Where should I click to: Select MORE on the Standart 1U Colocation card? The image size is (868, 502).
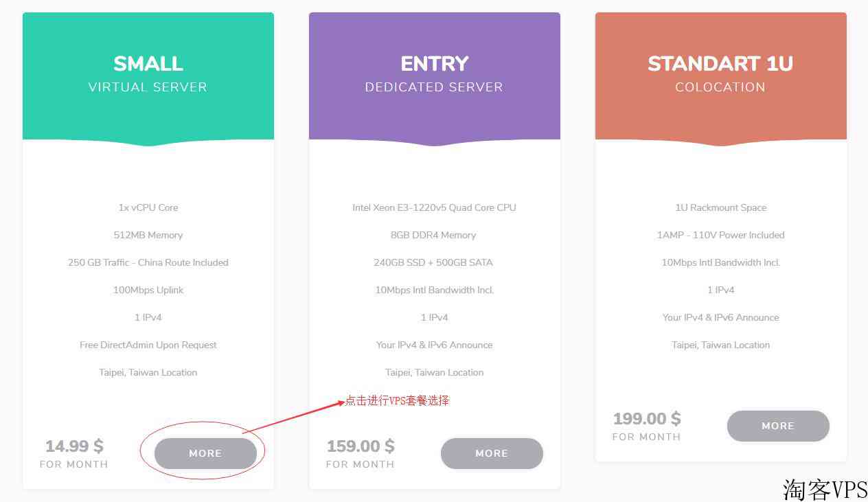click(x=778, y=426)
